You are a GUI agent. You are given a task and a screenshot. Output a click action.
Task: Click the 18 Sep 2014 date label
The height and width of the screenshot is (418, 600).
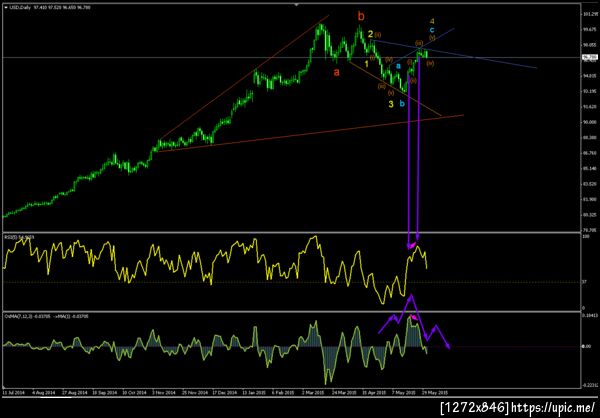[104, 392]
